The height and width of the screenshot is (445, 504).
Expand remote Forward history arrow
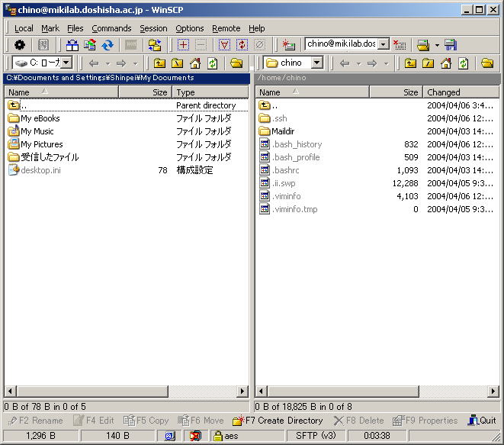[x=387, y=63]
